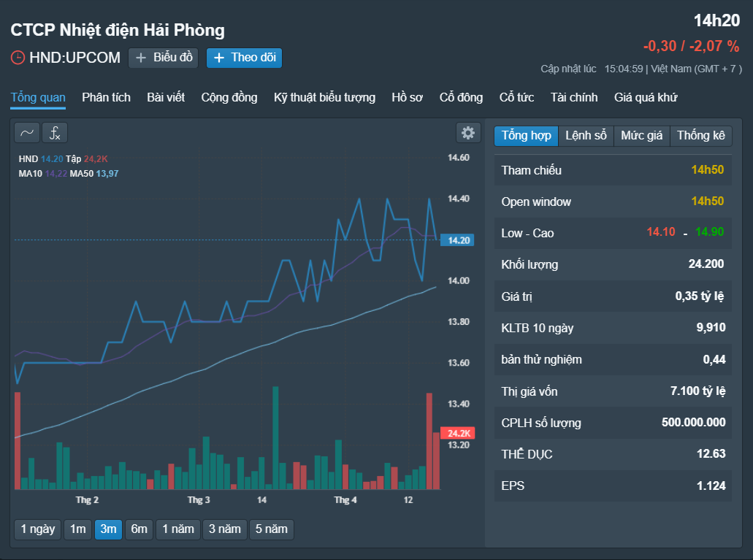
Task: Click the low price 14.10
Action: (661, 232)
